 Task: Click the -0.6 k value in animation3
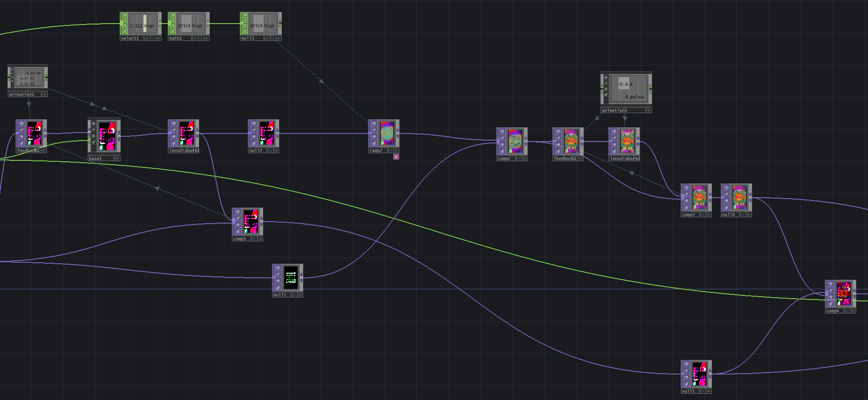click(625, 84)
